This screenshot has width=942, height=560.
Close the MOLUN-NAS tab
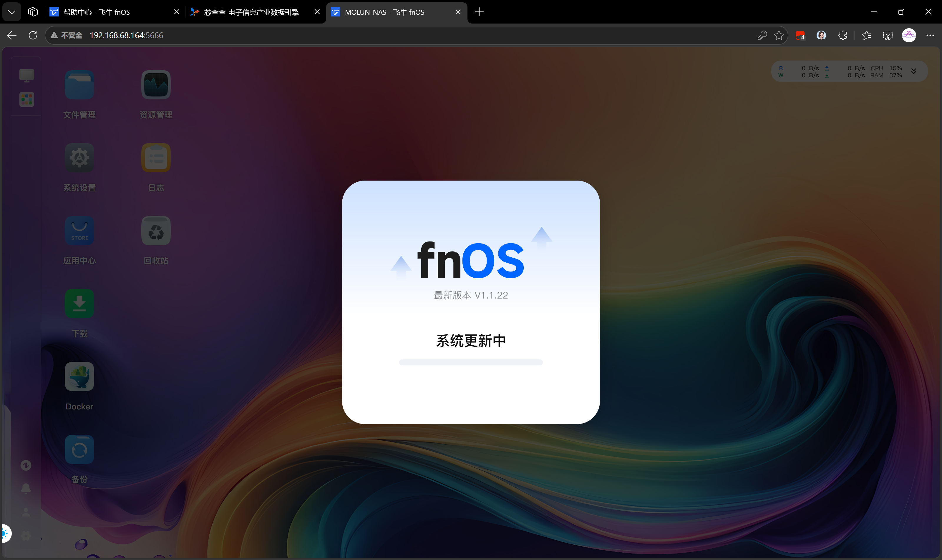coord(458,12)
